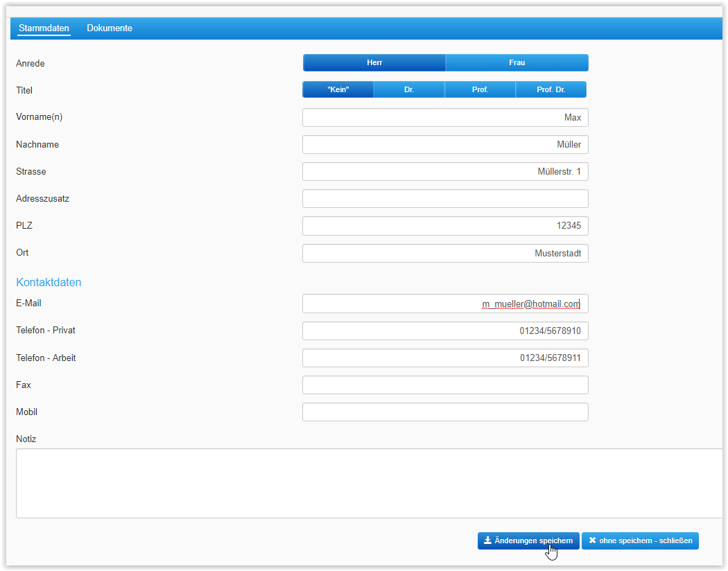Click the empty Mobil field
Screen dimensions: 728x571
coord(445,412)
